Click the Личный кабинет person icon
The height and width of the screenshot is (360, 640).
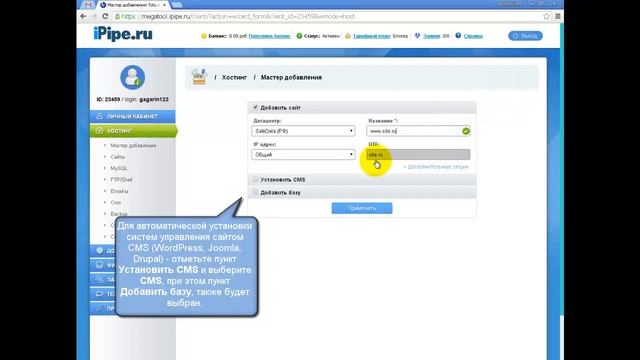click(x=99, y=116)
